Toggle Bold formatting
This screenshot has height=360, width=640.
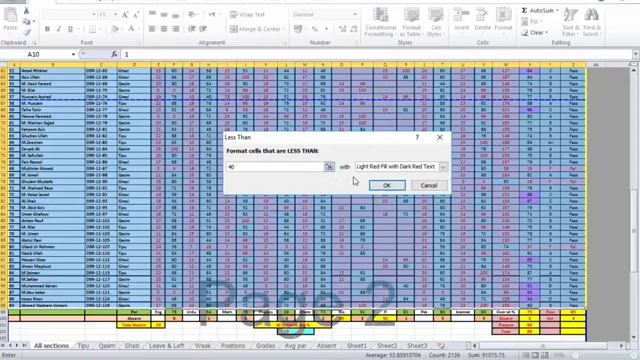tap(47, 29)
